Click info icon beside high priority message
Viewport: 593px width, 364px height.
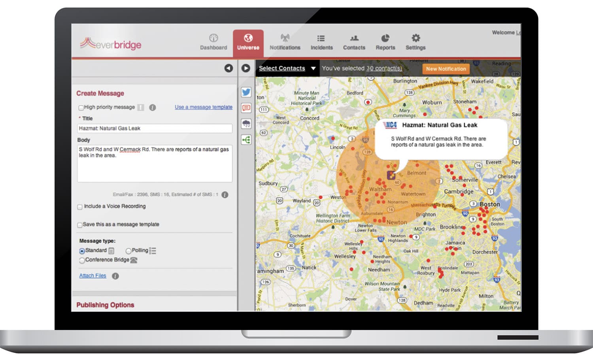click(x=152, y=108)
